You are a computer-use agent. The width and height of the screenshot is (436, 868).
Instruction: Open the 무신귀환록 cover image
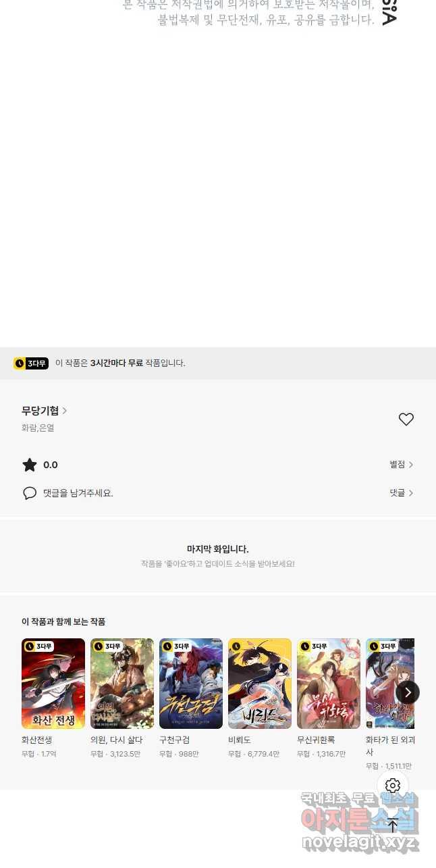[329, 684]
